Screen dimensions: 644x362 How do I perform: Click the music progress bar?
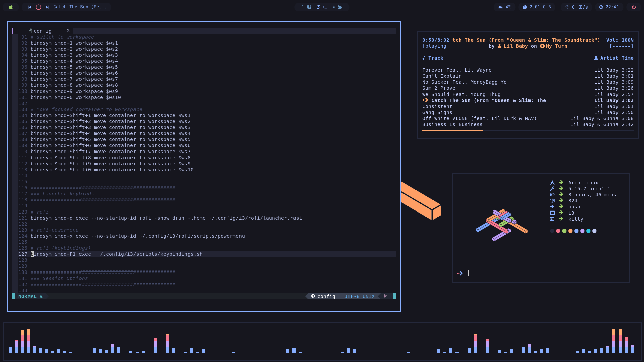tap(528, 130)
